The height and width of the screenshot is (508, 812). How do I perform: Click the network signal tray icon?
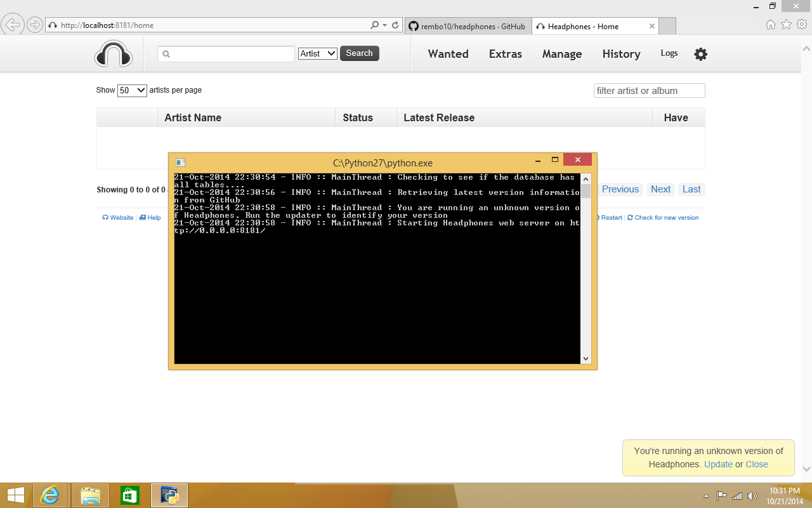pos(737,496)
